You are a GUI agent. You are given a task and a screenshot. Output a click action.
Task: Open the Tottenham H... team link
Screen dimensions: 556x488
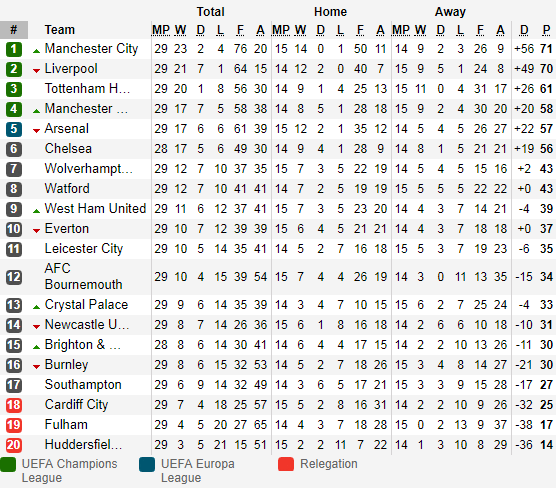(87, 89)
